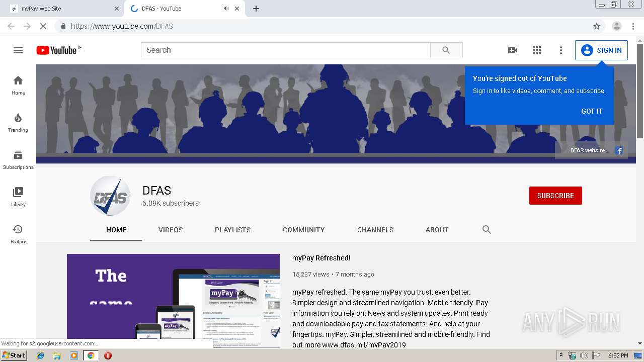Click the volume icon in system tray
644x362 pixels.
click(584, 355)
